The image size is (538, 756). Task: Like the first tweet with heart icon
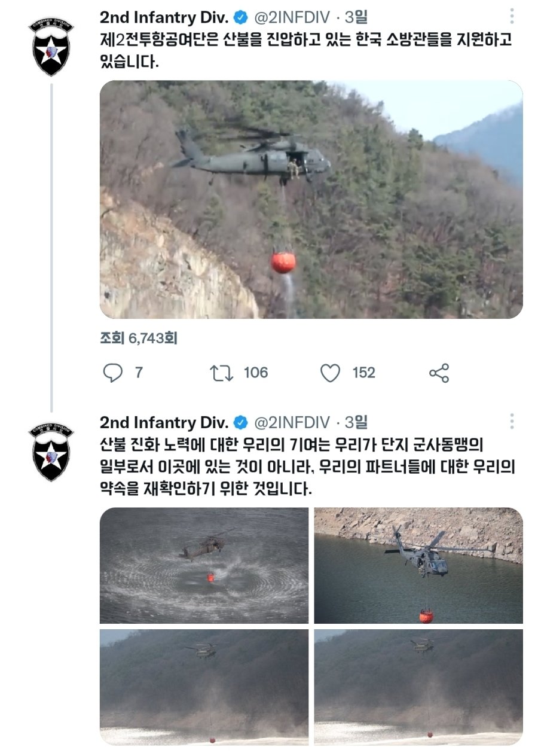coord(330,373)
